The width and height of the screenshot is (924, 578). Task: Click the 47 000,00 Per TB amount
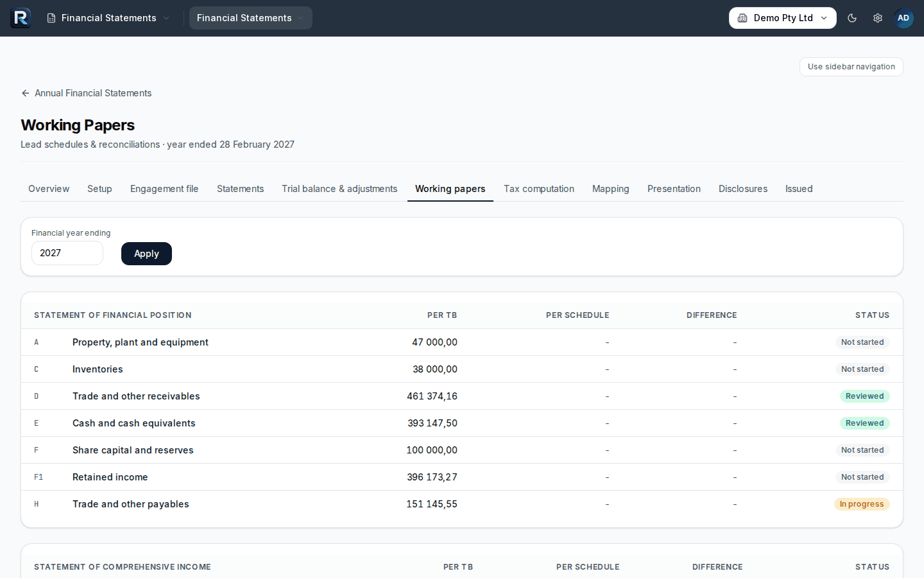pos(434,342)
